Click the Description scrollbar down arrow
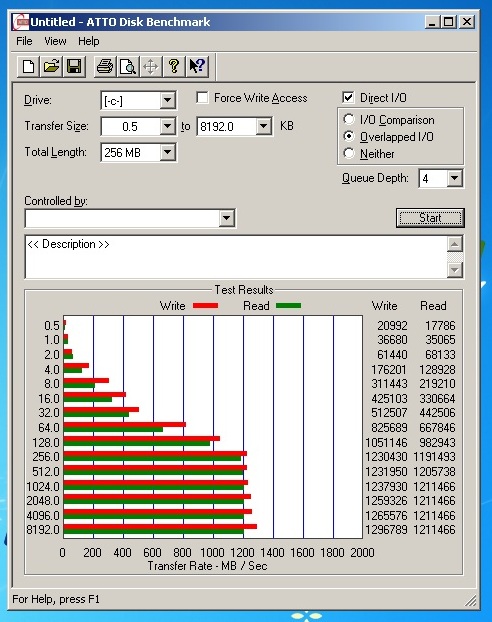492x622 pixels. tap(455, 271)
